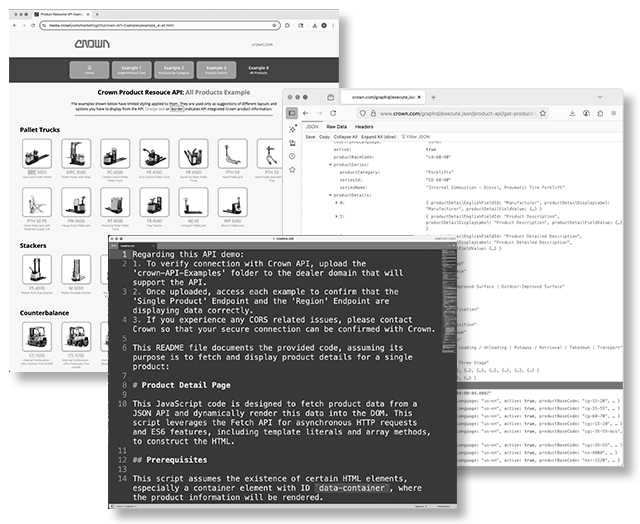Click Collapse All in JSON viewer
640x524 pixels.
click(x=345, y=137)
